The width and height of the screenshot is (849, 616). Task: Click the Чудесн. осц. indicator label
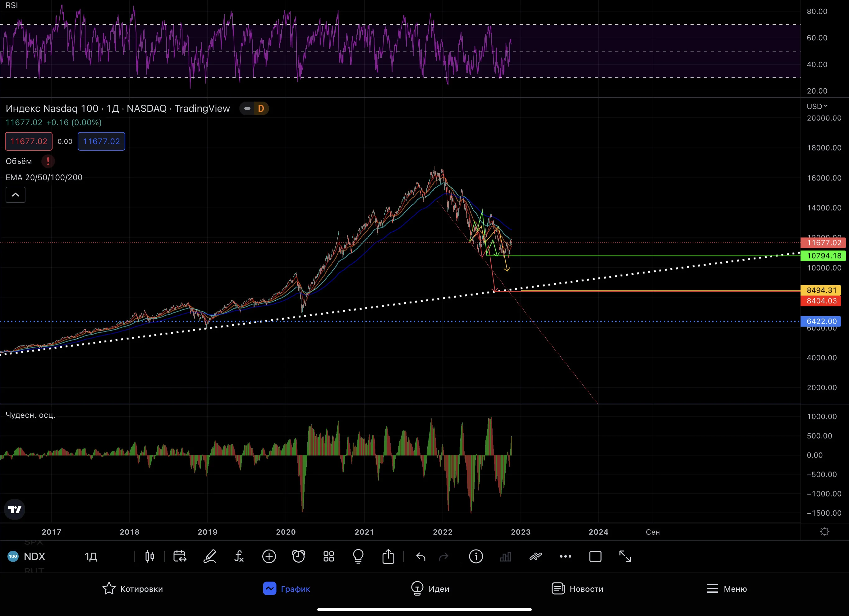(x=30, y=415)
